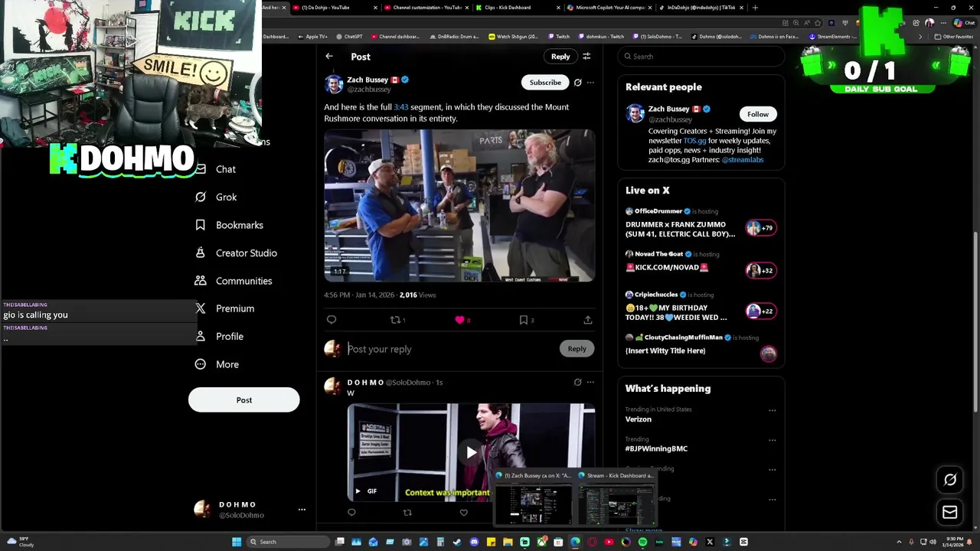Open Discord from the taskbar
This screenshot has height=551, width=980.
click(474, 542)
